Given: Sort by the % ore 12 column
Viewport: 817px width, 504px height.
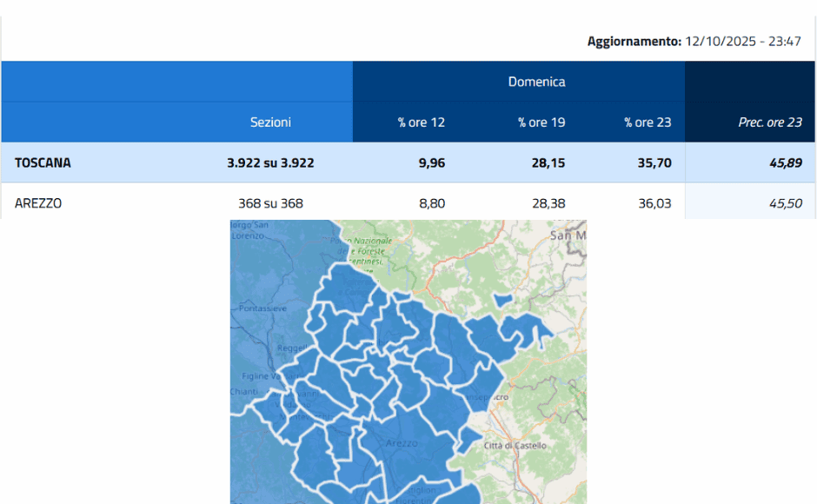Looking at the screenshot, I should 421,123.
